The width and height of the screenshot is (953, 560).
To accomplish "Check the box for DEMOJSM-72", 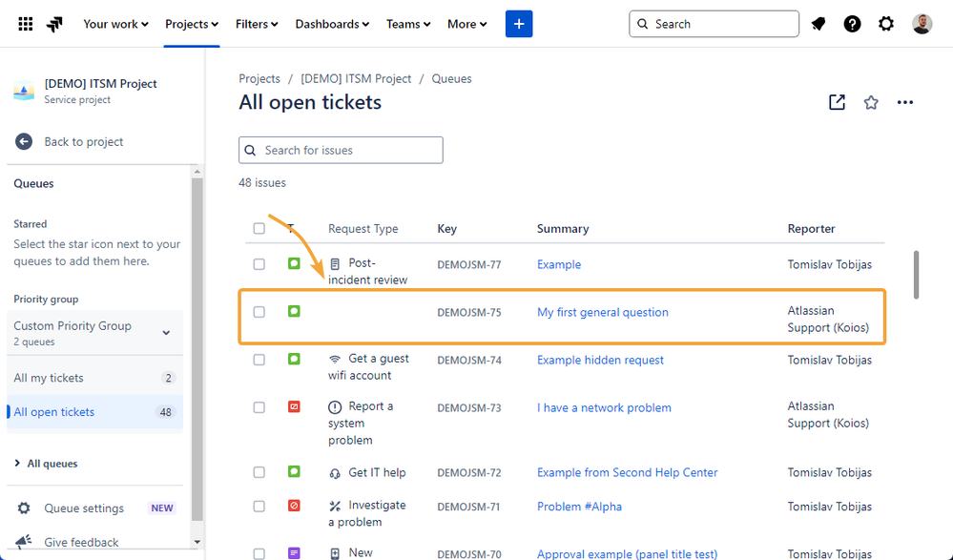I will [x=259, y=472].
